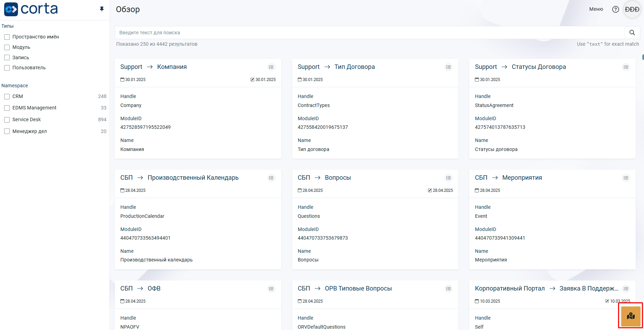Open Вопросы module title link
Viewport: 644px width, 330px height.
pyautogui.click(x=338, y=178)
